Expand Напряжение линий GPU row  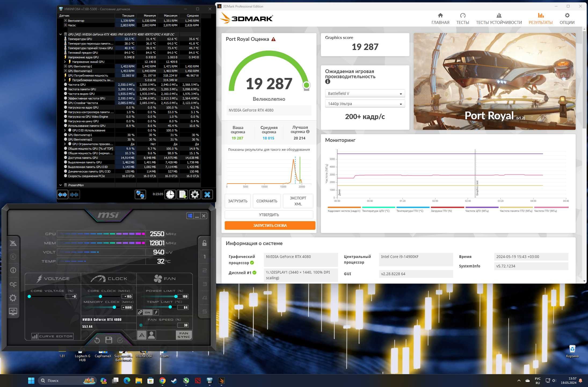coord(65,62)
